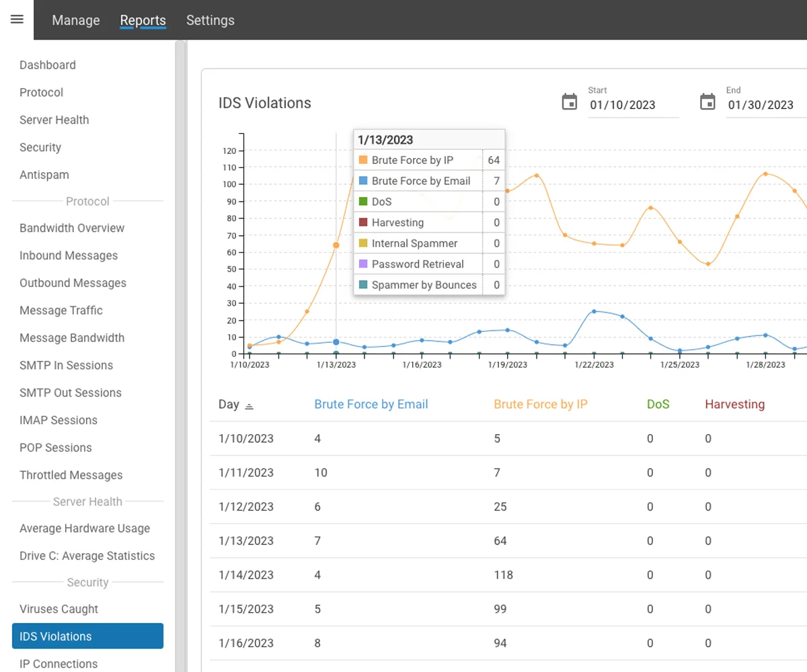
Task: Select the Reports tab
Action: (x=143, y=20)
